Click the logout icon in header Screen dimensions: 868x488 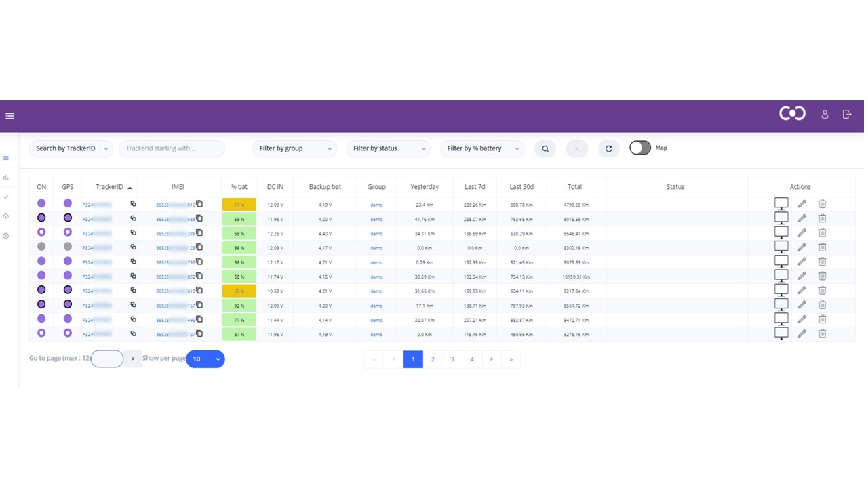tap(847, 115)
